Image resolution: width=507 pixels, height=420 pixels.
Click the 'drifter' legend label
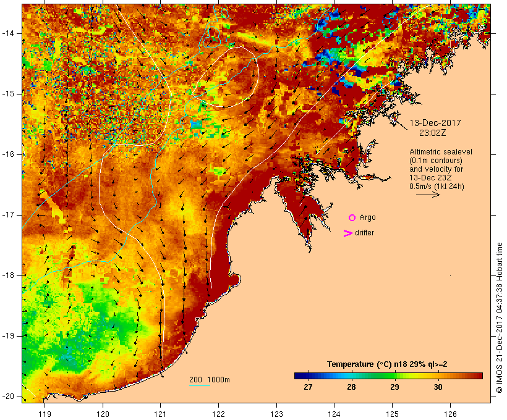click(x=364, y=233)
